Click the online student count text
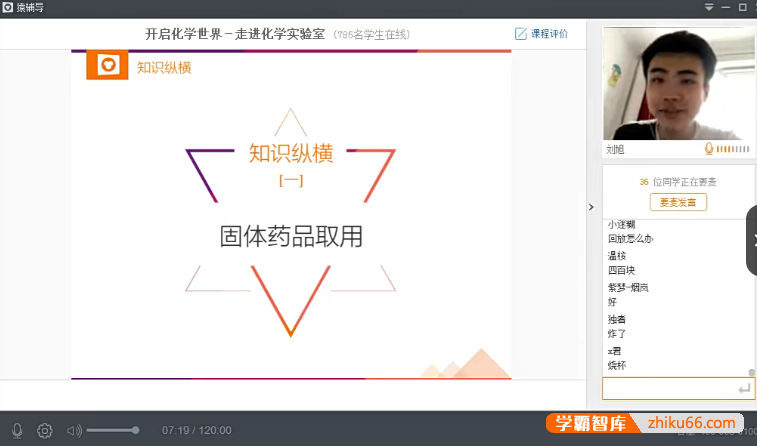 372,34
